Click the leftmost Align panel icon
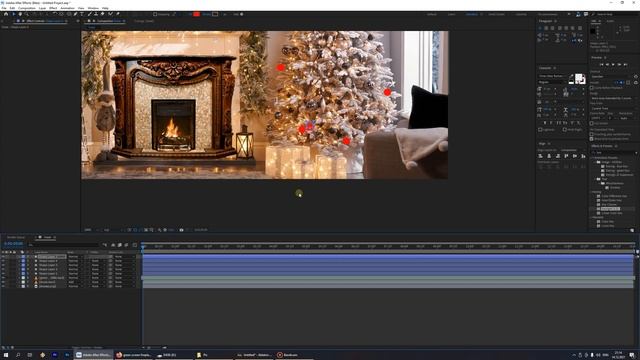Image resolution: width=640 pixels, height=360 pixels. [540, 156]
